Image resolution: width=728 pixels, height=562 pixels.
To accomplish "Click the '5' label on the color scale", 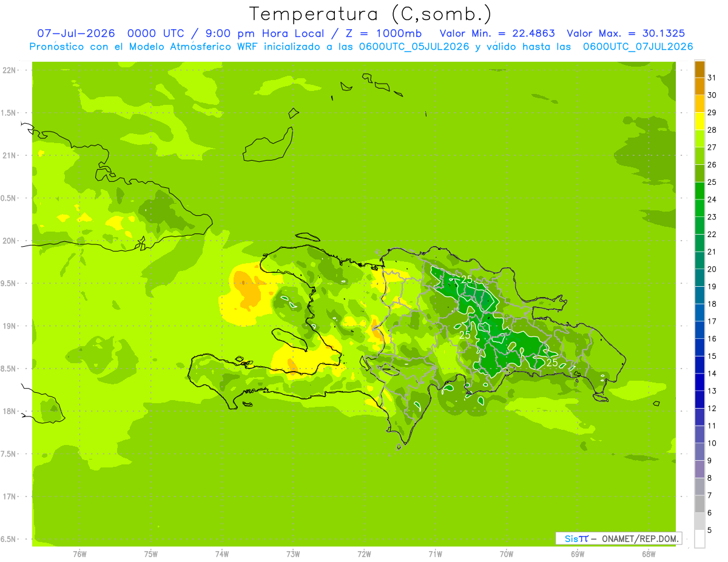I will (710, 530).
